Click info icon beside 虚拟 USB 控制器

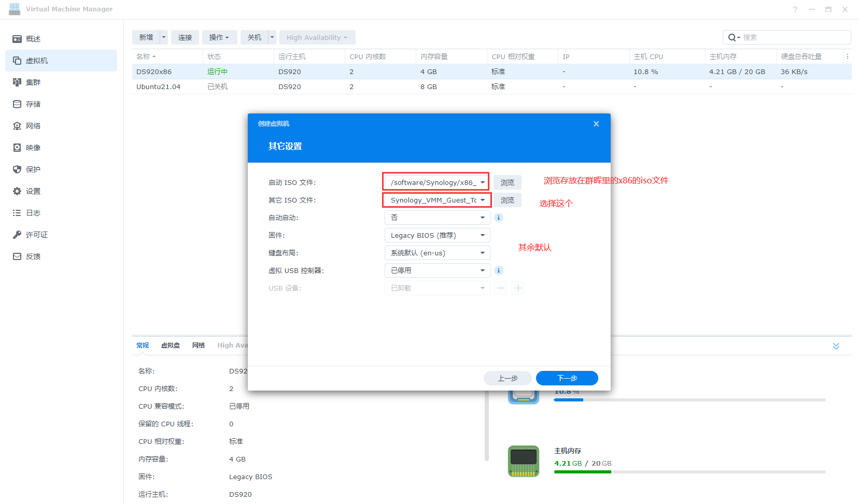(499, 270)
